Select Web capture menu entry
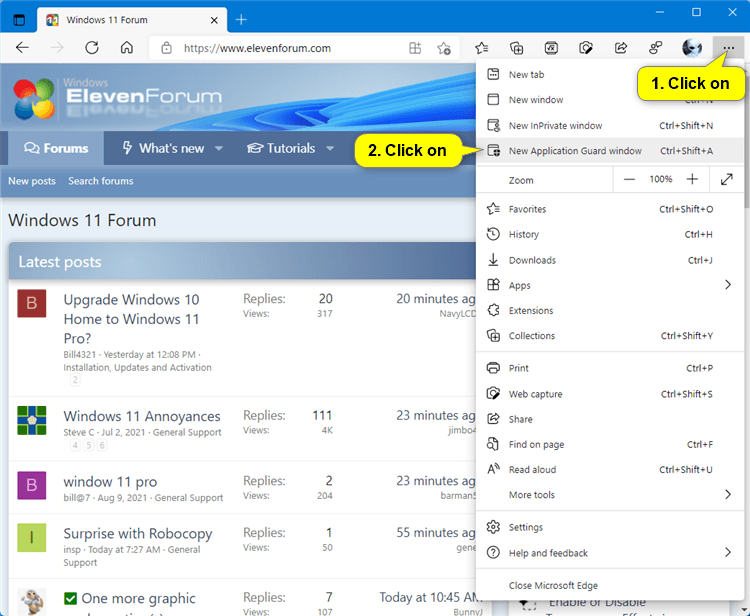 610,394
